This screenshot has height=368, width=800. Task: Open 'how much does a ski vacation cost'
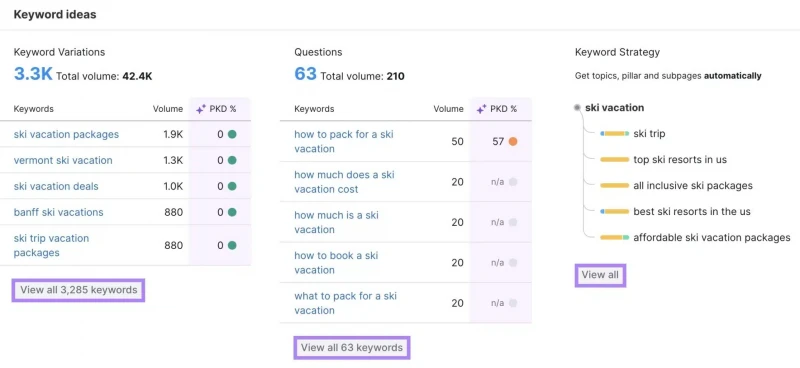pos(344,182)
